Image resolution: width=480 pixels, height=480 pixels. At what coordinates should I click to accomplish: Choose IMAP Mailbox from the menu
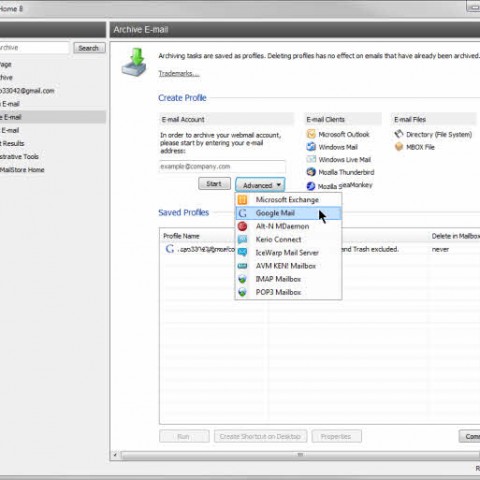pos(288,279)
